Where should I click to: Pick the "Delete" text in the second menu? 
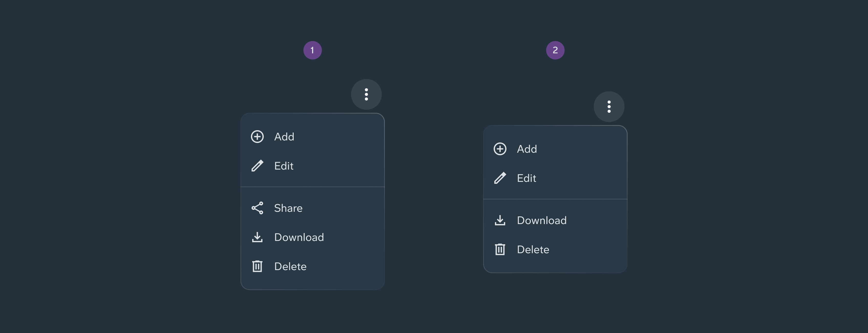(533, 250)
